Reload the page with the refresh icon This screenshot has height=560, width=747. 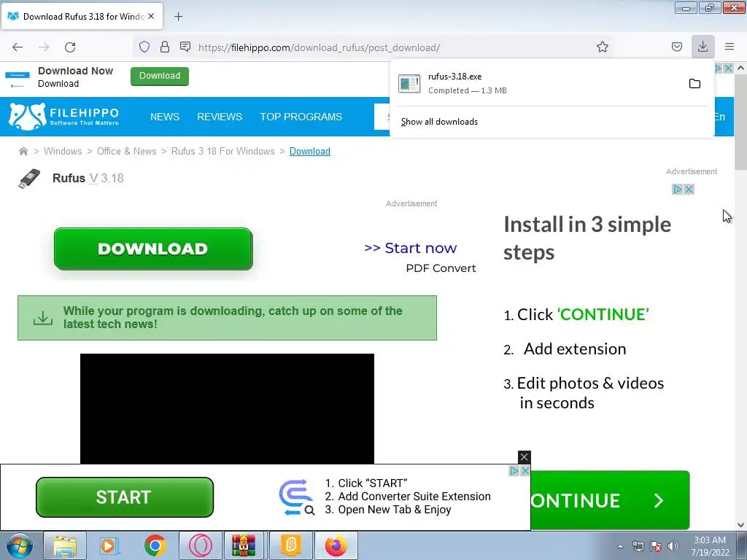70,47
